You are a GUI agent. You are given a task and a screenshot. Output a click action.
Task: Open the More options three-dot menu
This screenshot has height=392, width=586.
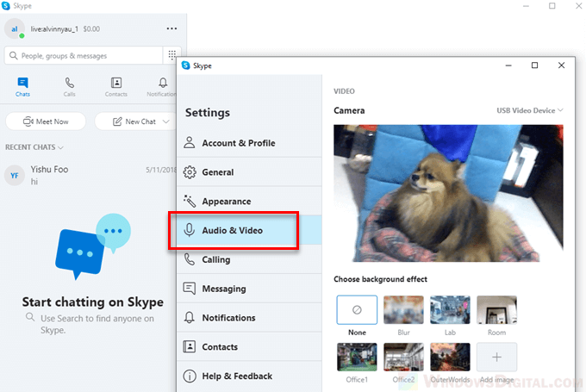(171, 28)
